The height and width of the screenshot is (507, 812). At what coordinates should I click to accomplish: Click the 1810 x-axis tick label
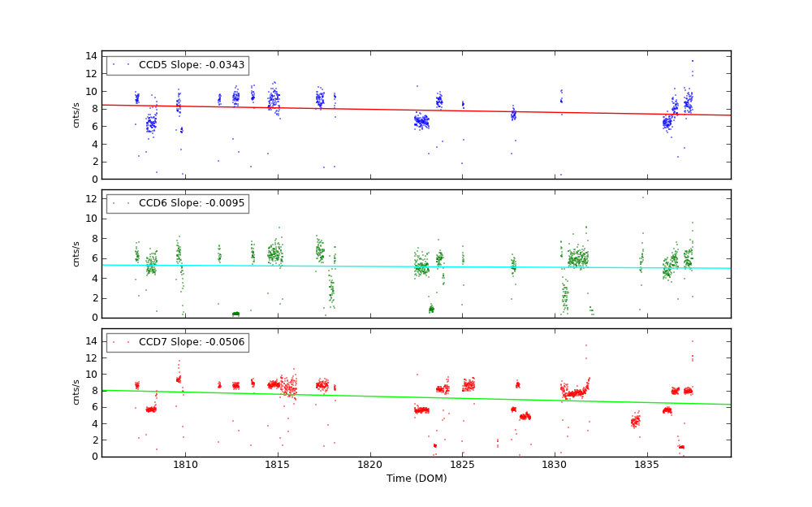tap(185, 465)
